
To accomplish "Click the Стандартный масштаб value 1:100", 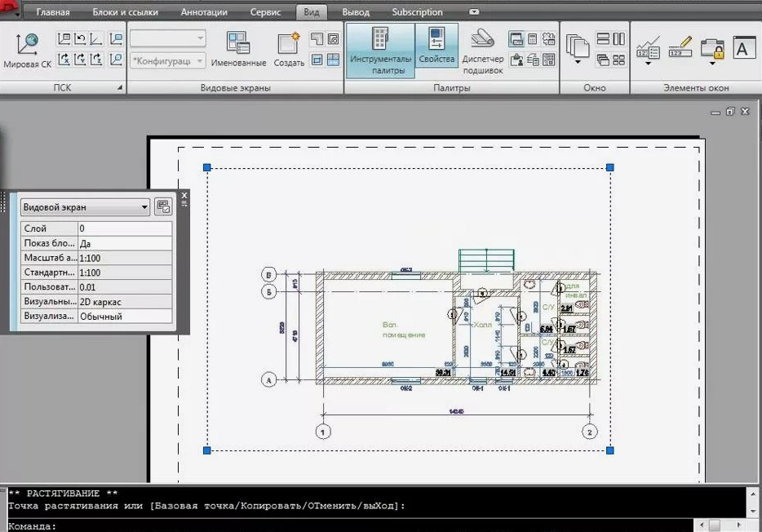I will coord(125,273).
